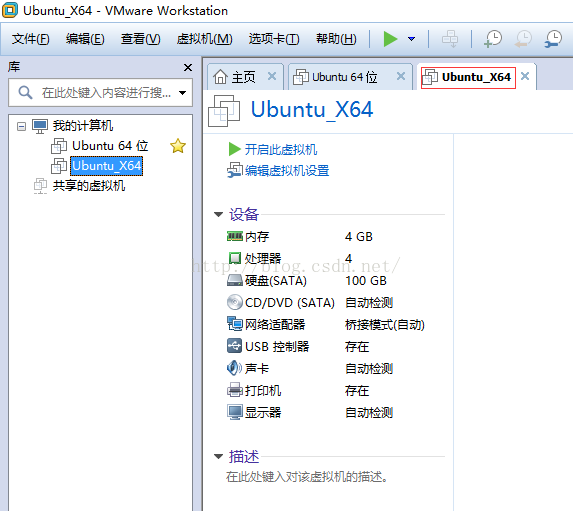Image resolution: width=573 pixels, height=511 pixels.
Task: Collapse the 设备 section
Action: click(219, 215)
